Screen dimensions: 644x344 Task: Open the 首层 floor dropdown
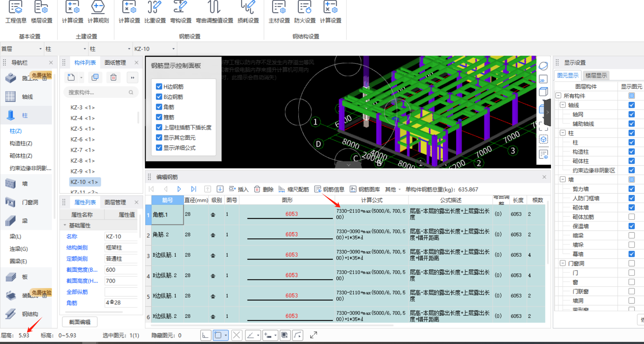(21, 49)
